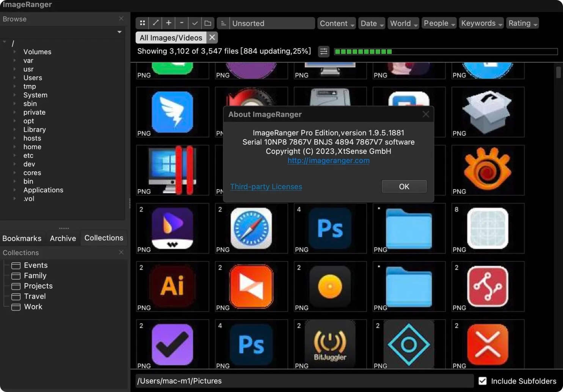563x392 pixels.
Task: Click the sort order icon beside Unsorted
Action: (223, 23)
